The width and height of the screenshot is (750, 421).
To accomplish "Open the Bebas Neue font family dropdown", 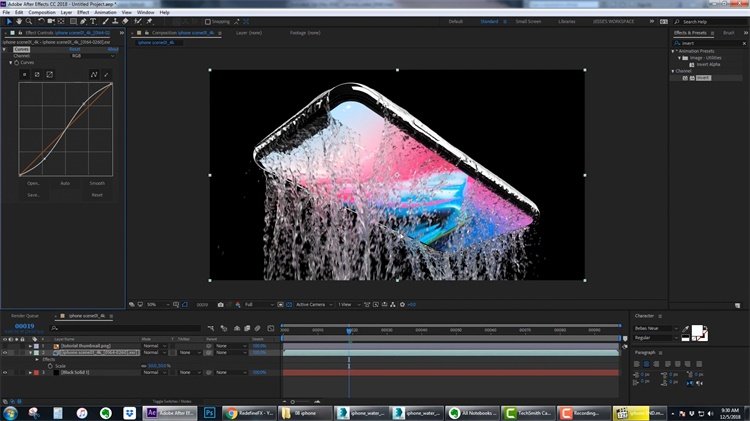I will coord(656,329).
